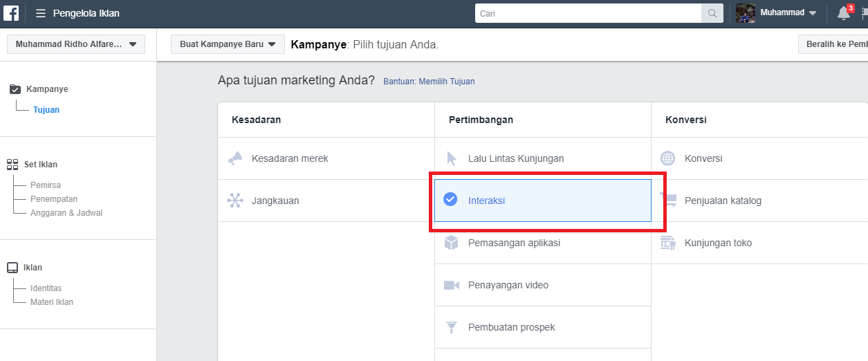Open the notifications bell icon

844,13
